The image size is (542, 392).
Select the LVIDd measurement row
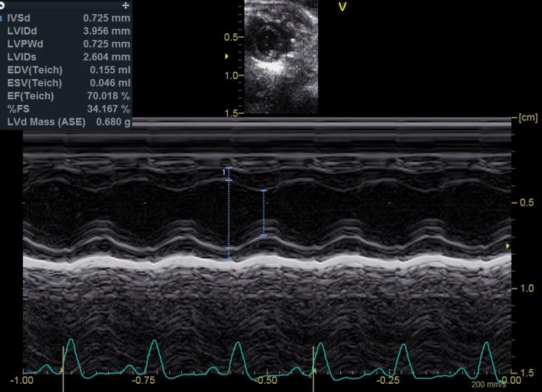[67, 30]
